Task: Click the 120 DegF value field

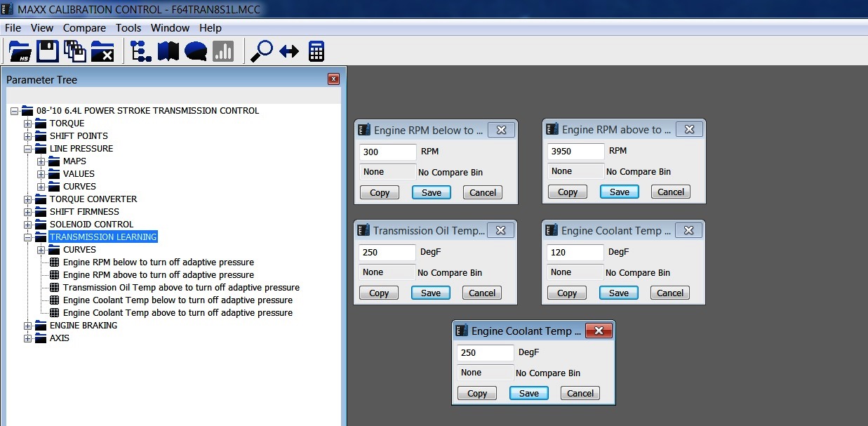Action: click(x=575, y=252)
